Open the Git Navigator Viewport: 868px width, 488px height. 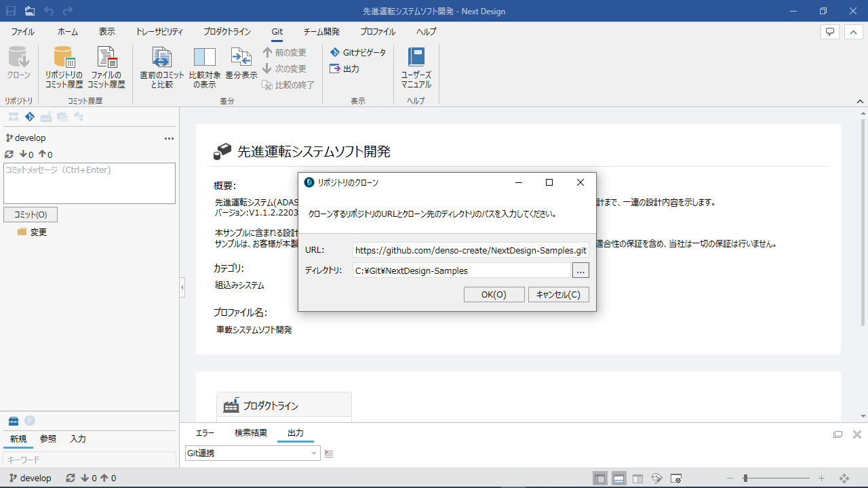(x=358, y=52)
